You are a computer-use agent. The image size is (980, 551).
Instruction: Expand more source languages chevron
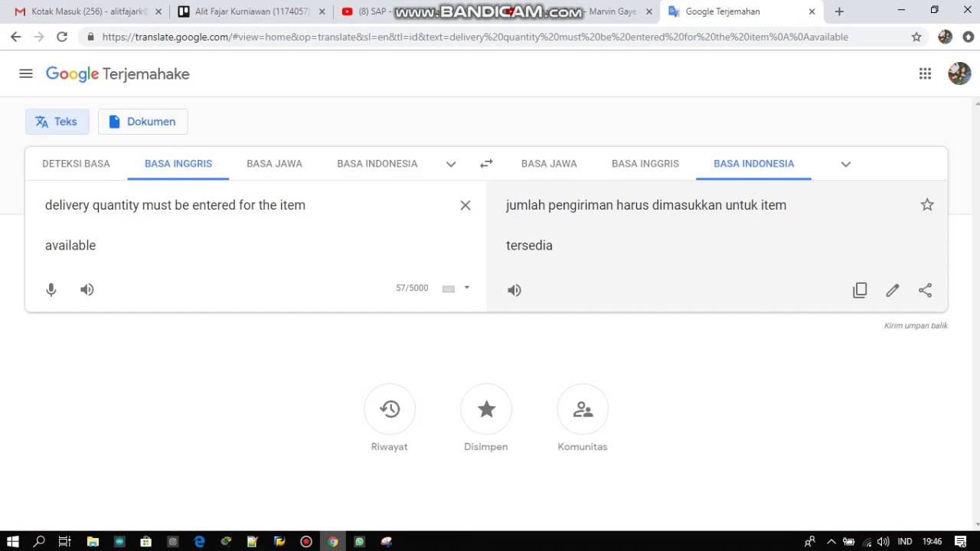click(x=451, y=164)
